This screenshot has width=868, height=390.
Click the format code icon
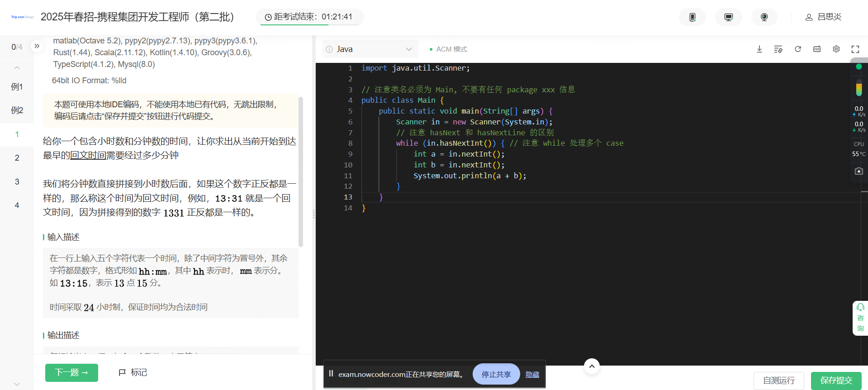point(778,49)
